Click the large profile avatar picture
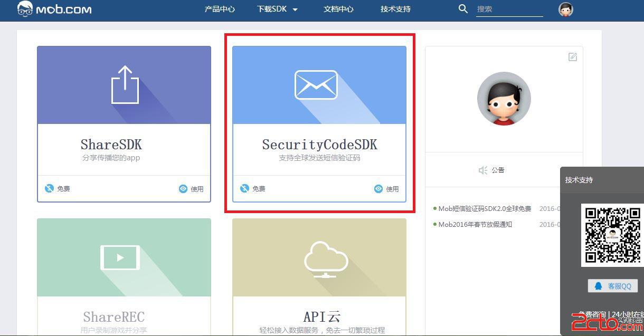The height and width of the screenshot is (336, 644). tap(504, 99)
